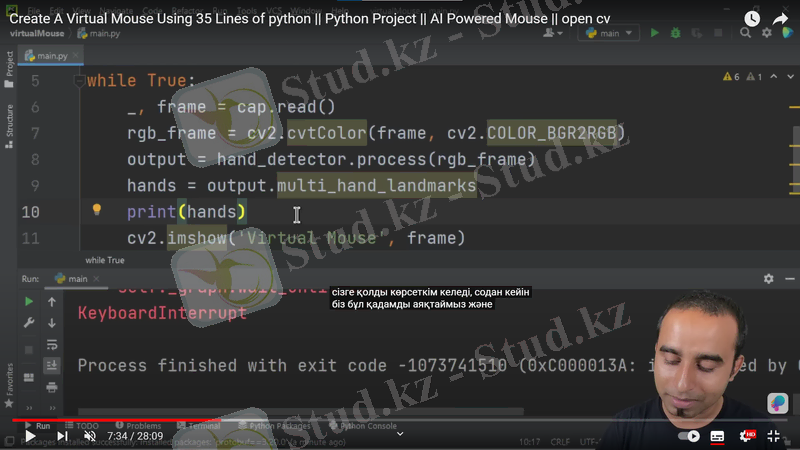Open the Structure side panel tab

[9, 126]
